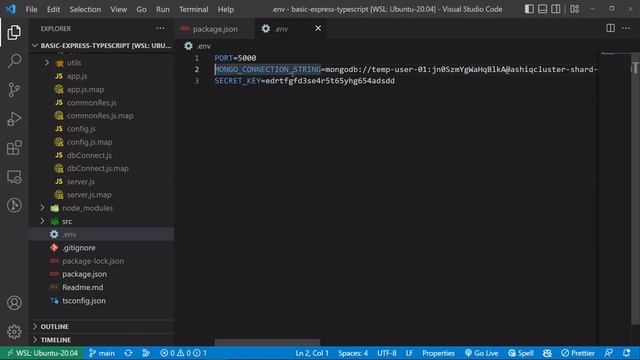Open the Go menu

point(141,9)
